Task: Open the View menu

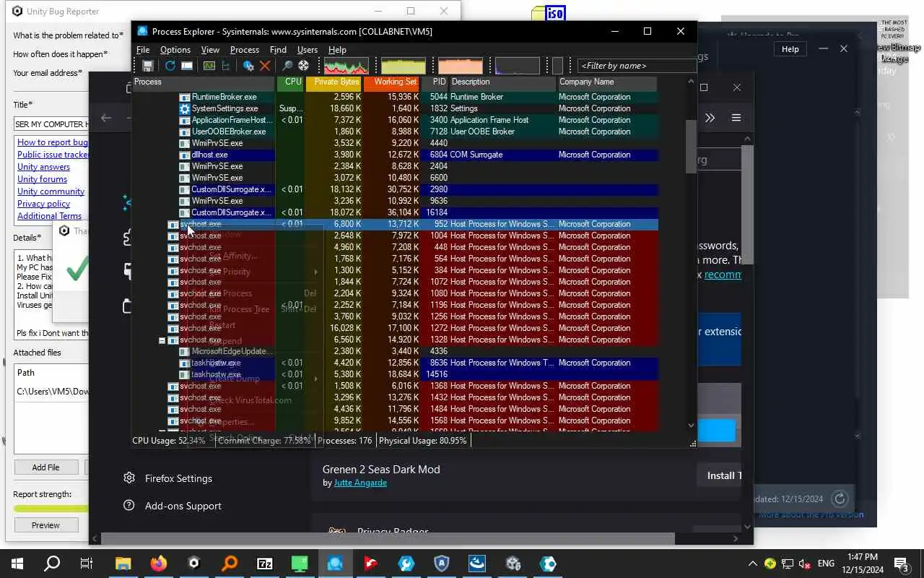Action: coord(210,50)
